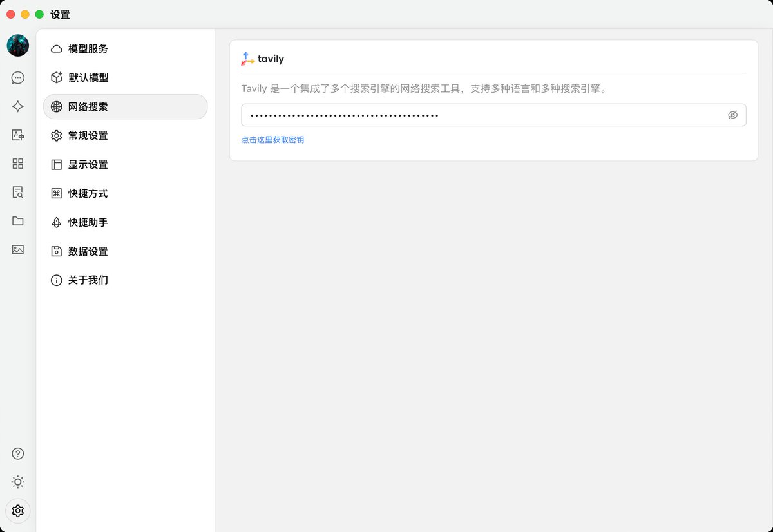Open settings gear in bottom sidebar
Image resolution: width=773 pixels, height=532 pixels.
coord(18,511)
